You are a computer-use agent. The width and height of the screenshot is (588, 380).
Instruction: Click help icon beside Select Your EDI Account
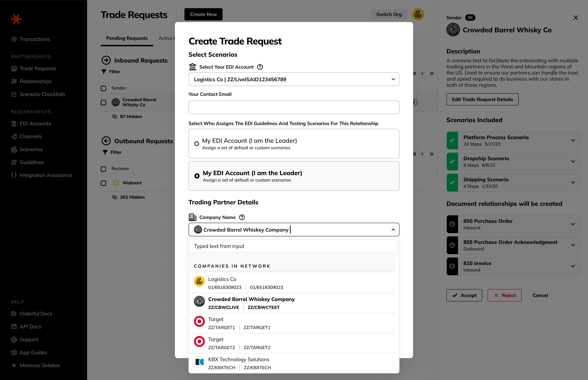point(260,67)
